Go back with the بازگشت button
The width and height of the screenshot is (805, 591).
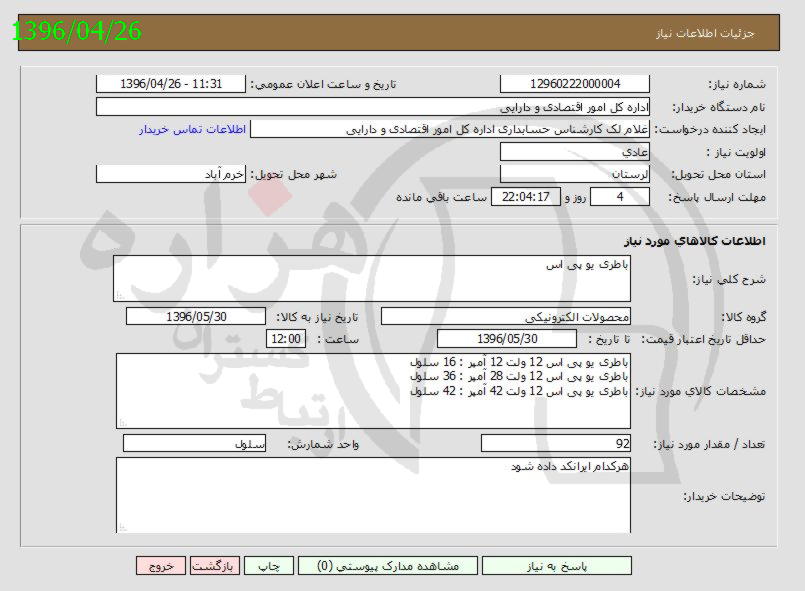(x=214, y=565)
